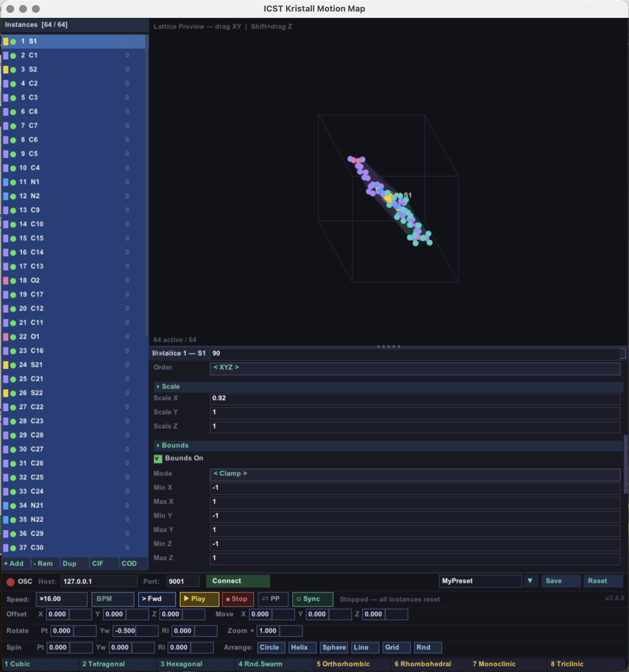Collapse the Scale section

(x=388, y=387)
